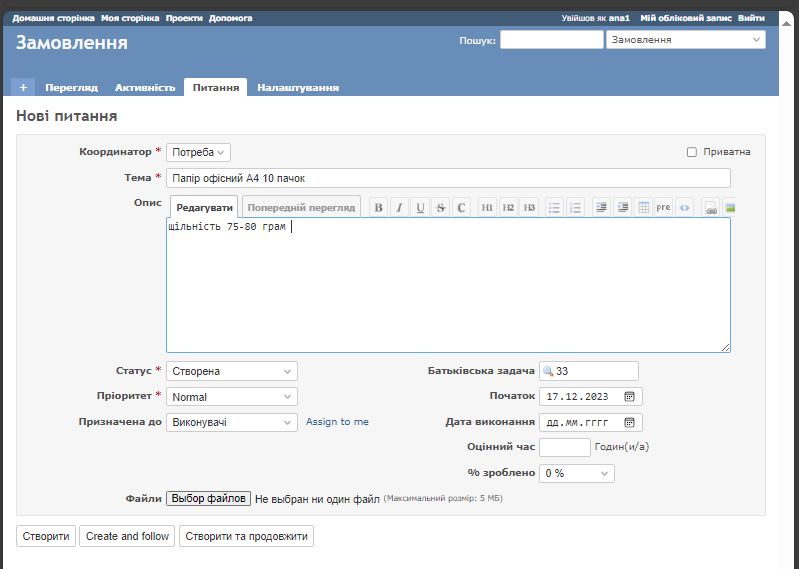
Task: Enable the Приватна checkbox
Action: coord(692,152)
